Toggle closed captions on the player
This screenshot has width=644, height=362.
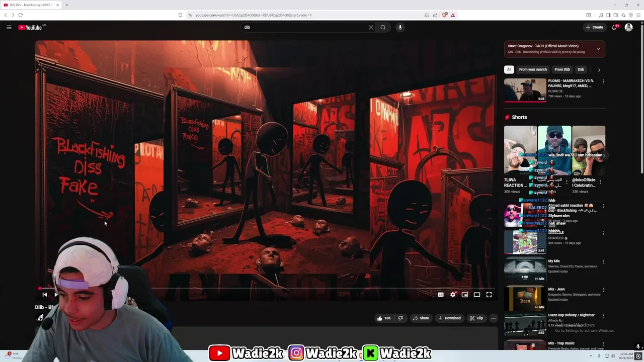[x=441, y=295]
